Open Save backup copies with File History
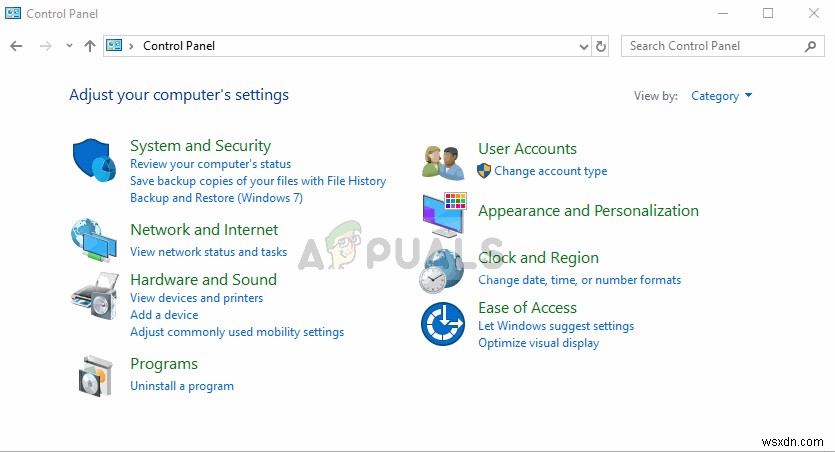Image resolution: width=835 pixels, height=452 pixels. [258, 181]
